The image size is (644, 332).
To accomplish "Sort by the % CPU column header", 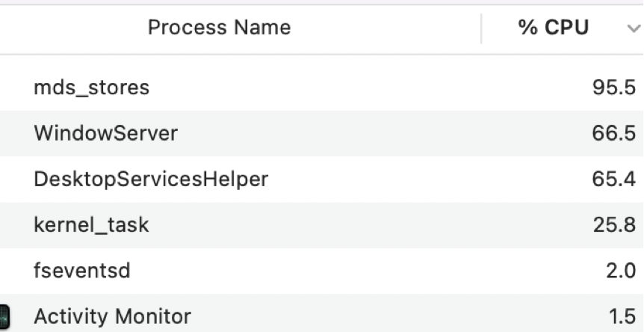I will pyautogui.click(x=553, y=28).
